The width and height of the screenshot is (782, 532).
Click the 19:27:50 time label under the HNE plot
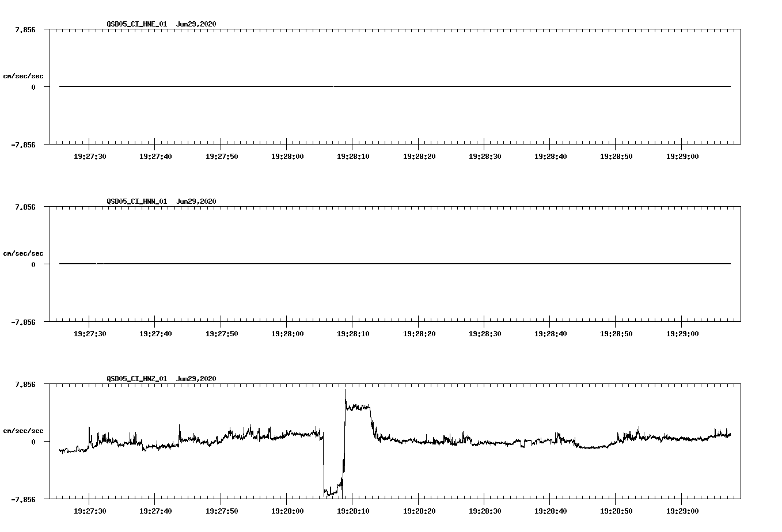pos(222,157)
